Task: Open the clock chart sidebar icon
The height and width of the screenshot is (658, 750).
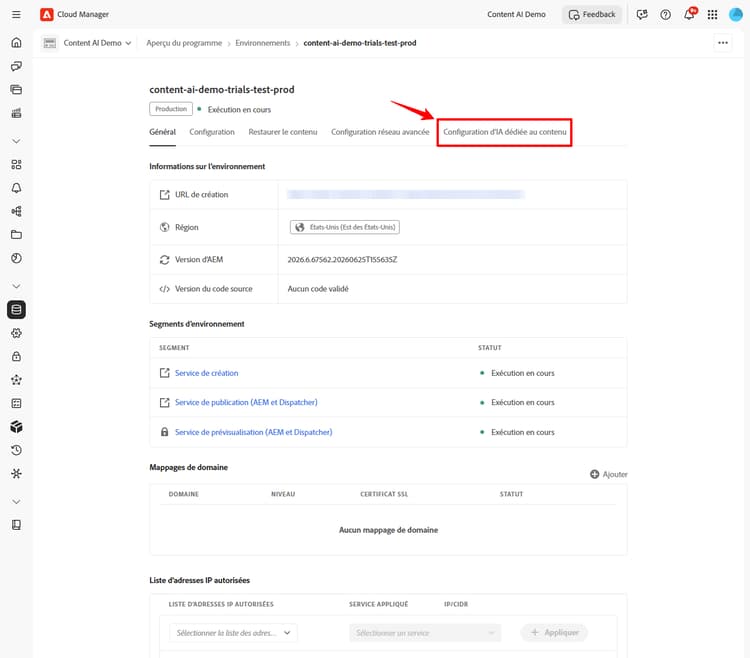Action: (x=16, y=258)
